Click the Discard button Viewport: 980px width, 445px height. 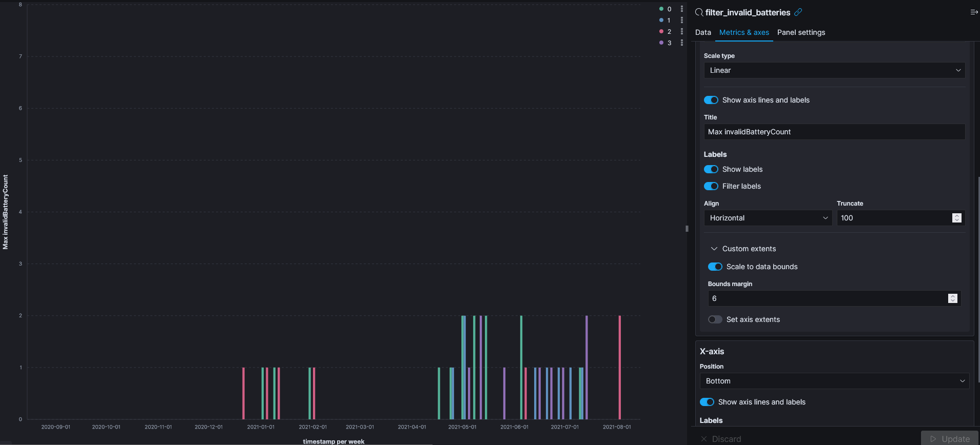point(721,439)
